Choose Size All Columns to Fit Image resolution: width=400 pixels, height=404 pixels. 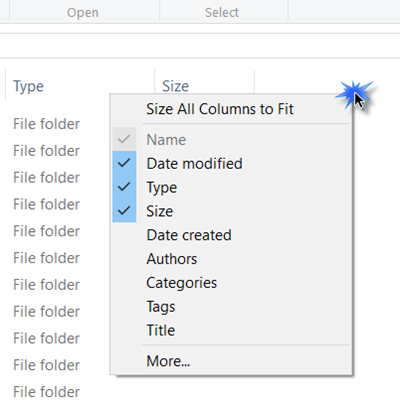(220, 109)
